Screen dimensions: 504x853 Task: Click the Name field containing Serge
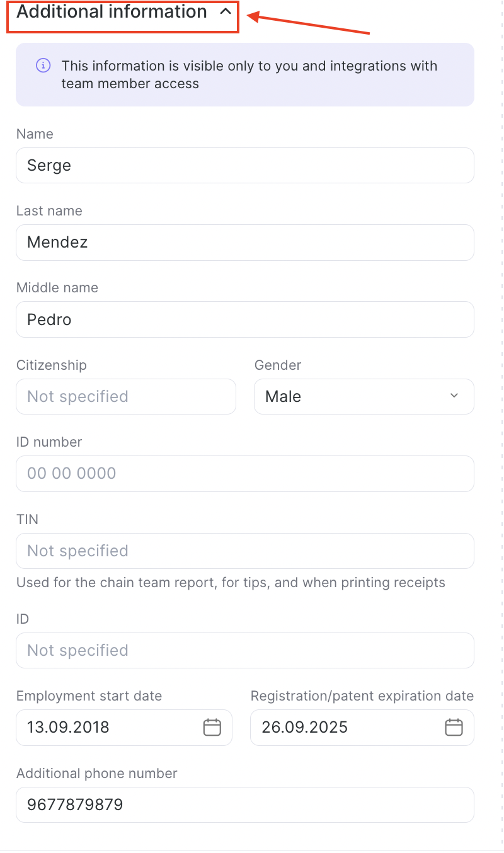[x=244, y=165]
